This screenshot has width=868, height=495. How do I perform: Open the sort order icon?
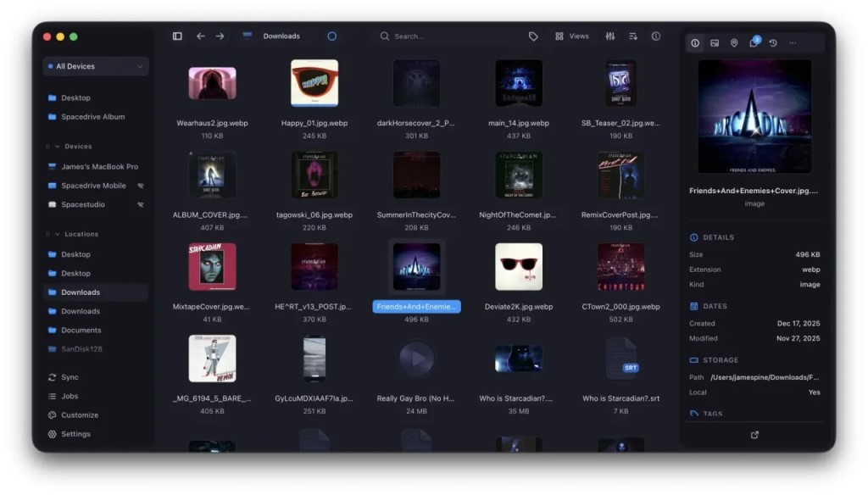[632, 36]
